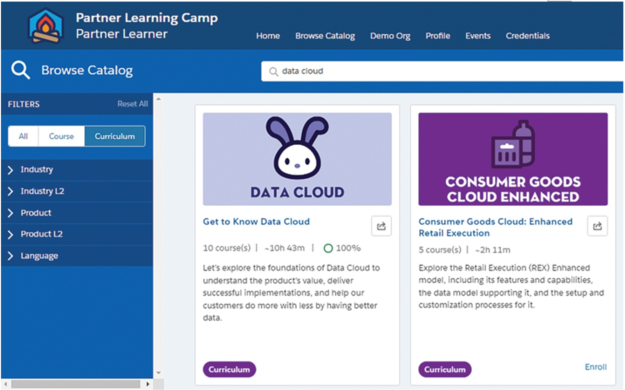Click the '~2h 11m' duration text
This screenshot has height=390, width=625.
click(493, 250)
